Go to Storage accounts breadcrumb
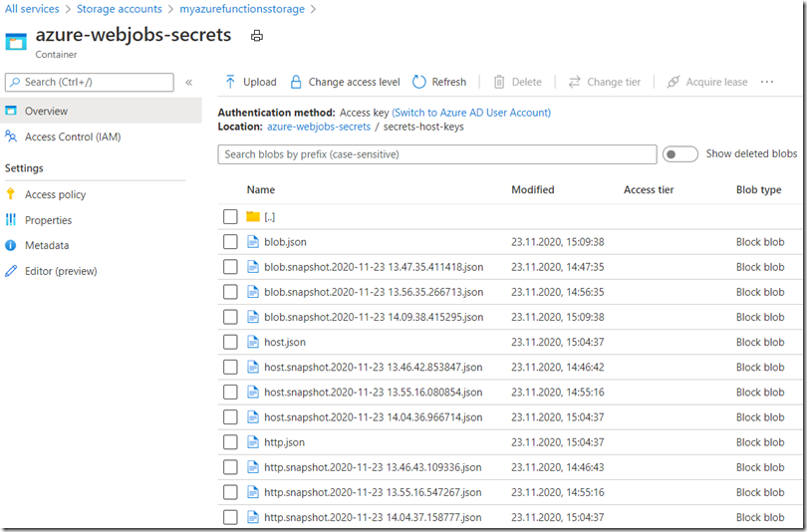The image size is (807, 532). [x=119, y=9]
